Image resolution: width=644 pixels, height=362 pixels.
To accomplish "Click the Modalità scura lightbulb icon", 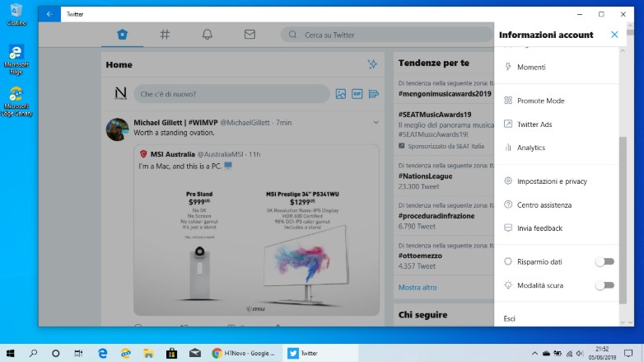I will pyautogui.click(x=508, y=284).
